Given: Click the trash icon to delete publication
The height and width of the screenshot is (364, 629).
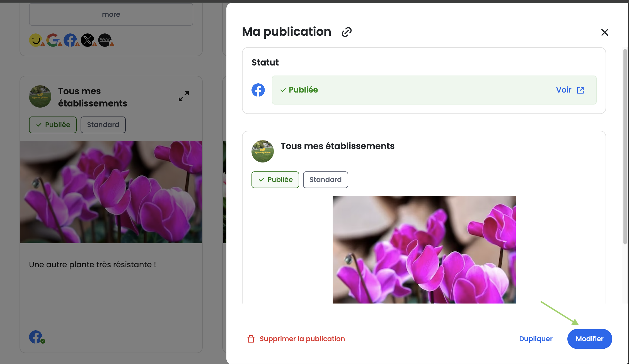Looking at the screenshot, I should pos(251,339).
